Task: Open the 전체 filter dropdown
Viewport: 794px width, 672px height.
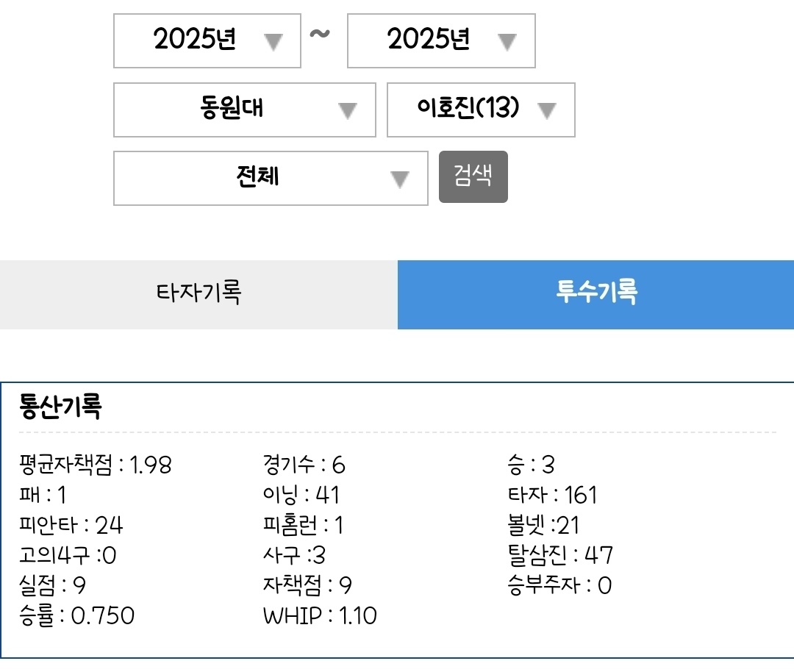Action: tap(271, 178)
